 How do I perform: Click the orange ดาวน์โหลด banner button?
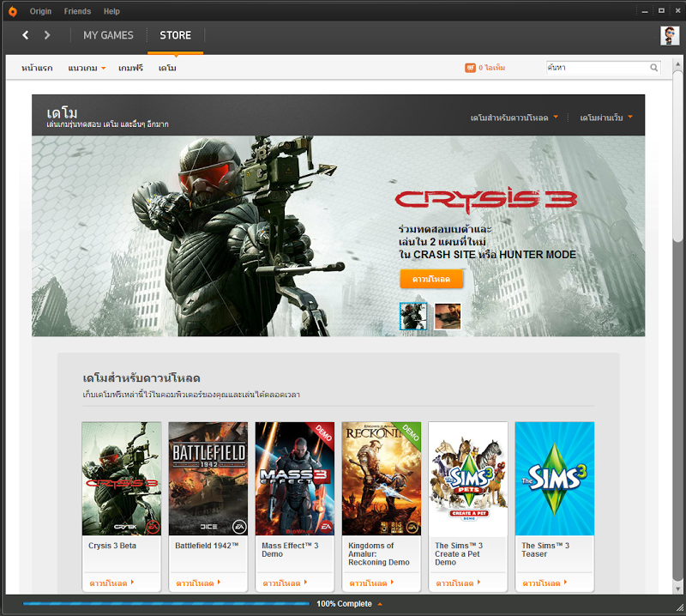tap(431, 280)
